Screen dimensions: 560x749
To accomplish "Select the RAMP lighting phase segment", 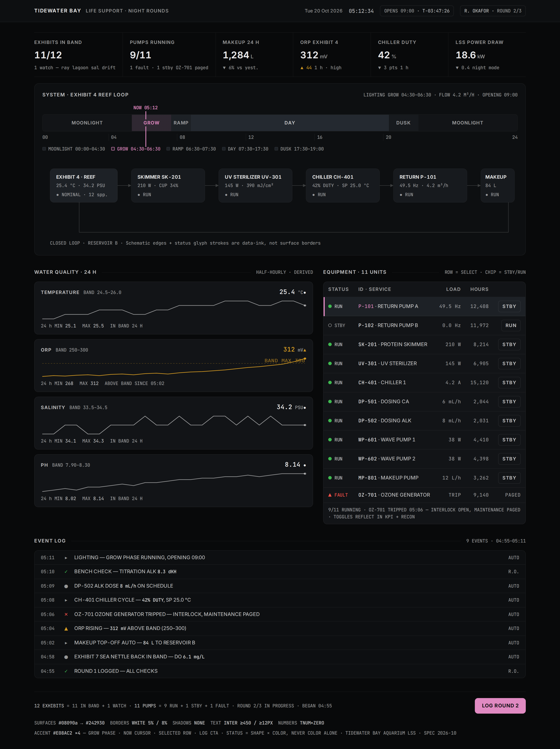I will pos(181,123).
